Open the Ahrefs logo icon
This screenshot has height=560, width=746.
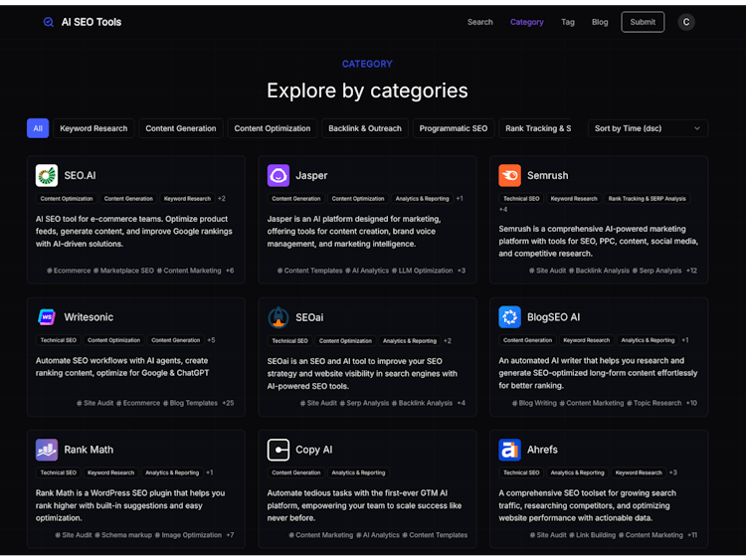509,450
